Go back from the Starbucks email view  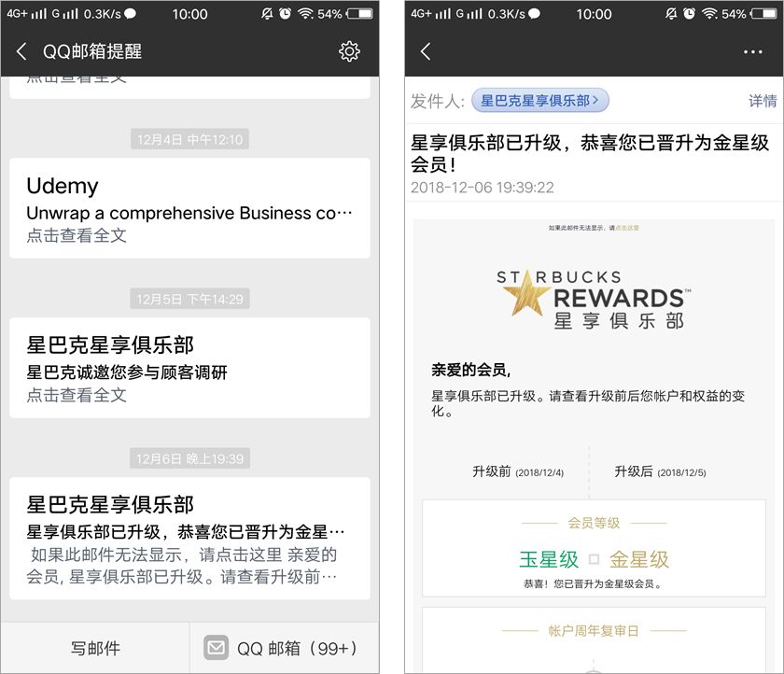click(x=426, y=51)
